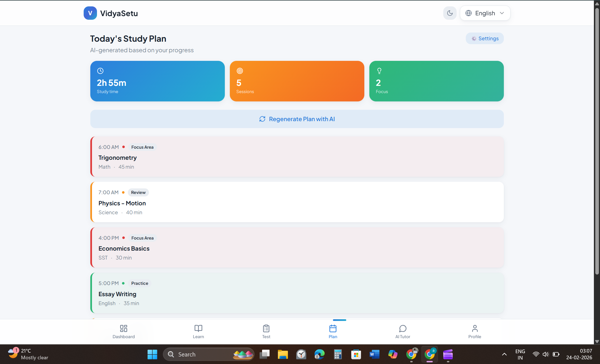The image size is (600, 364).
Task: Open study plan Settings
Action: click(484, 38)
